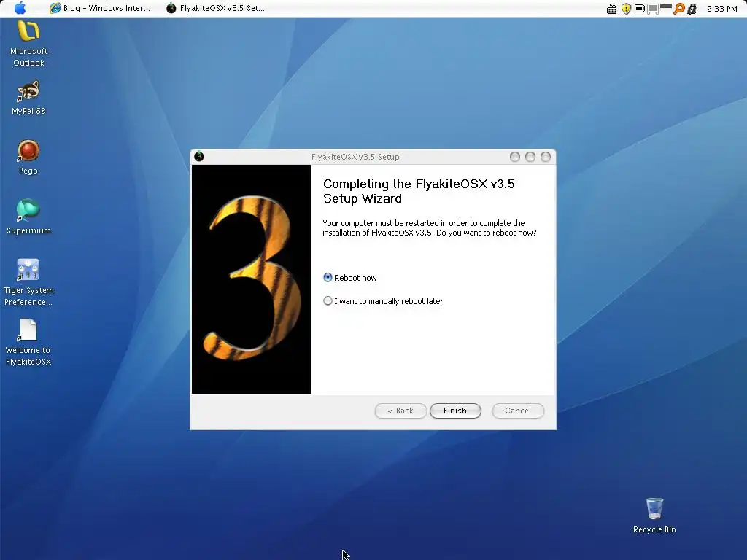Switch to Blog - Windows Internet Explorer task
Viewport: 747px width, 560px height.
tap(100, 8)
